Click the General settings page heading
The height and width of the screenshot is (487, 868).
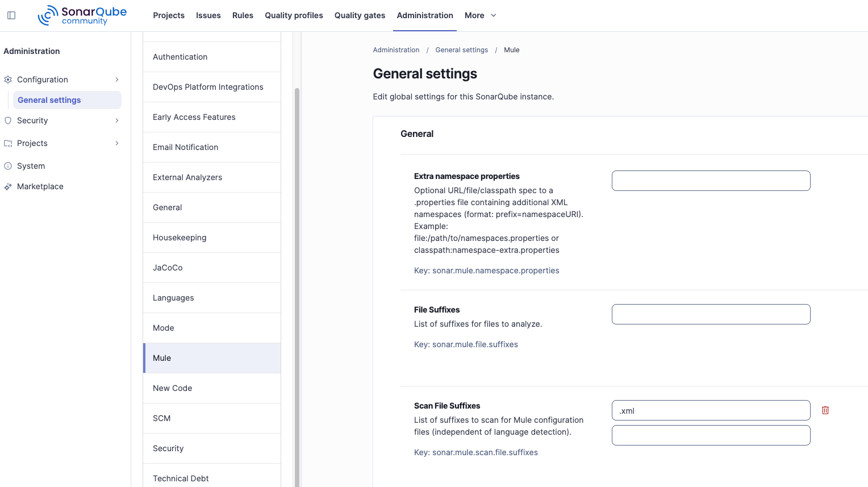tap(425, 74)
